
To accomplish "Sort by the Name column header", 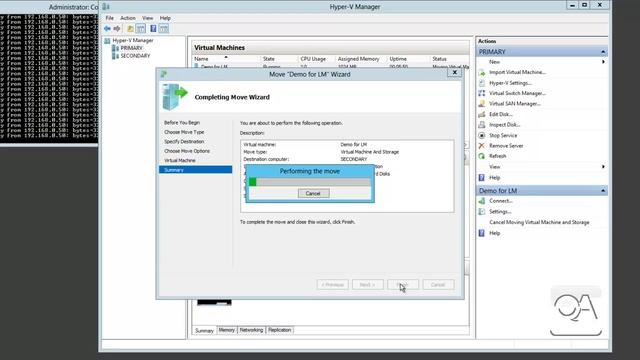I will [x=226, y=59].
